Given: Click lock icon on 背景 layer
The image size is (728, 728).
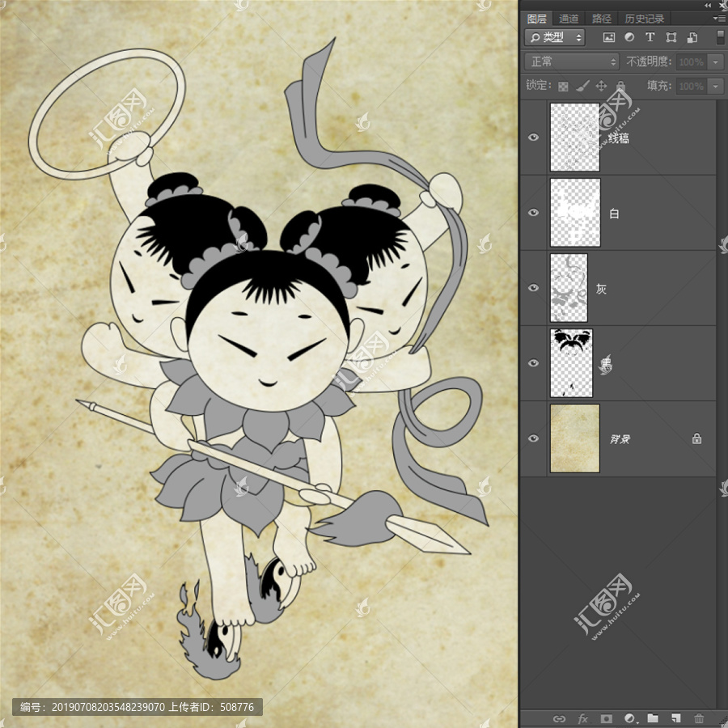Looking at the screenshot, I should pos(696,438).
